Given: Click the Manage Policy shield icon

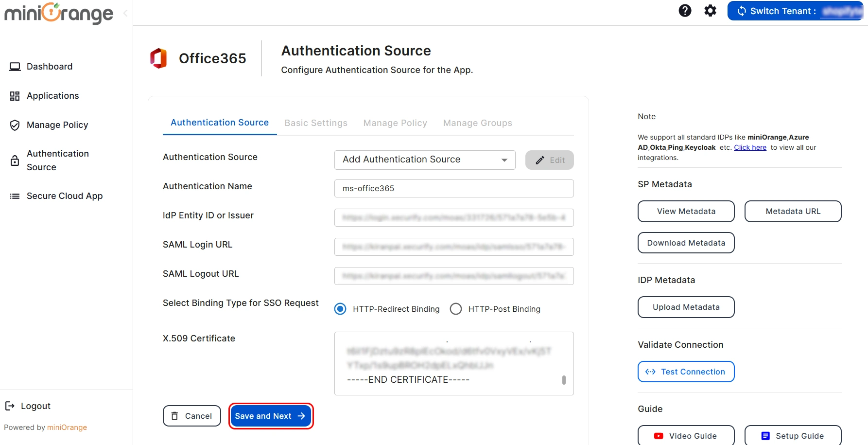Looking at the screenshot, I should [x=15, y=125].
